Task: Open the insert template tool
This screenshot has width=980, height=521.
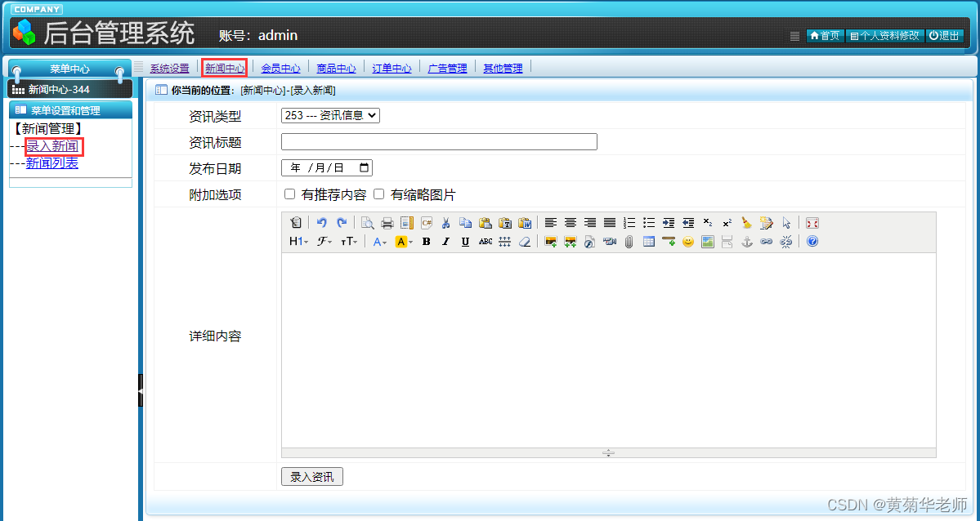Action: (x=407, y=223)
